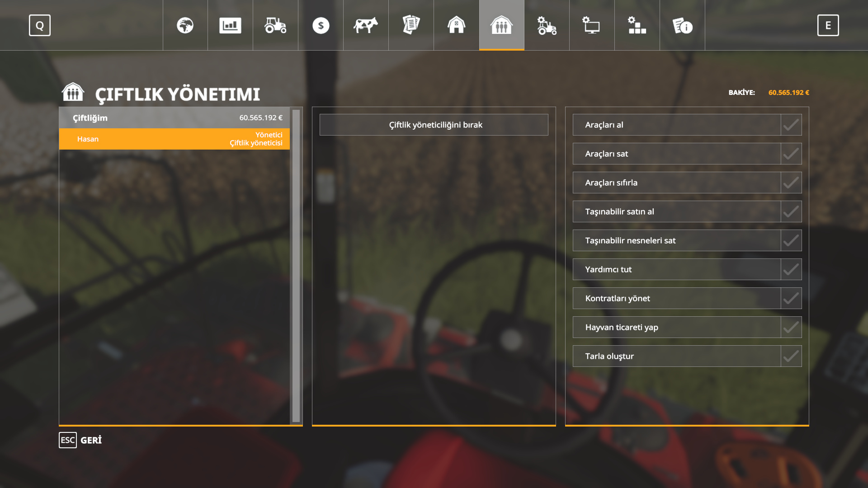Open the vehicle settings gear tractor tab
The image size is (868, 488).
(547, 25)
